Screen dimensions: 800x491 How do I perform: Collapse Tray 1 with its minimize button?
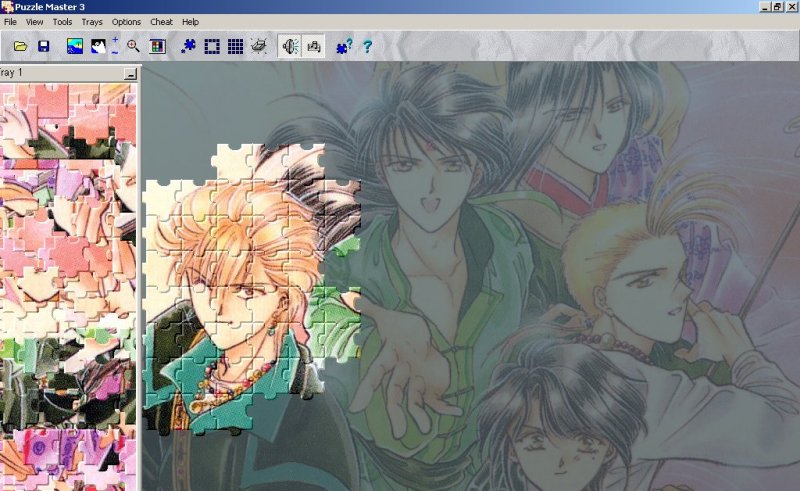(x=130, y=74)
